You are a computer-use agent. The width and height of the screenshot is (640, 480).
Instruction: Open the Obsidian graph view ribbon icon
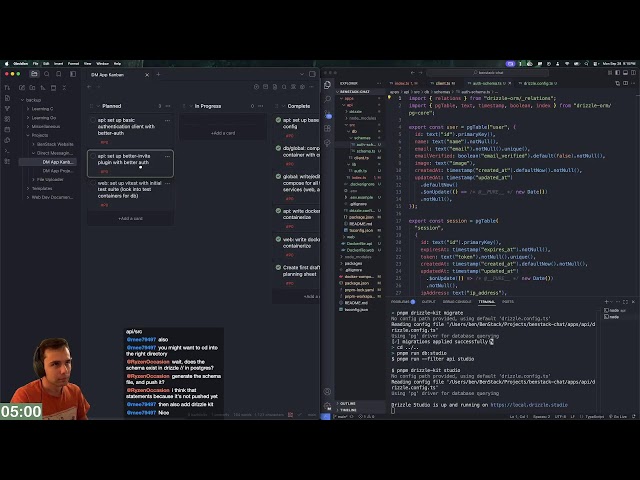tap(7, 109)
